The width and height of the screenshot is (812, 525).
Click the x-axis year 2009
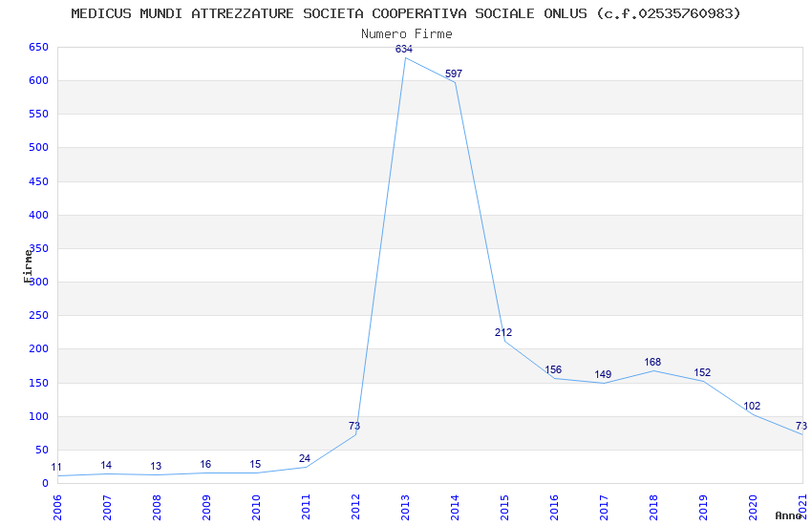[206, 508]
